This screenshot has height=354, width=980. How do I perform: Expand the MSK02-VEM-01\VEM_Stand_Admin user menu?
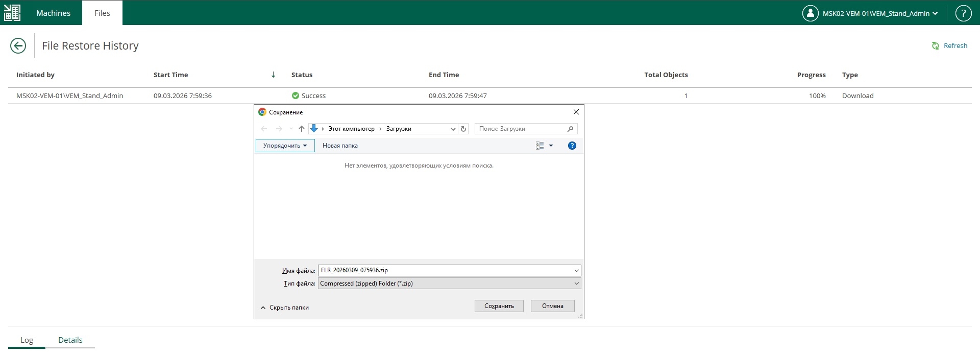click(880, 13)
